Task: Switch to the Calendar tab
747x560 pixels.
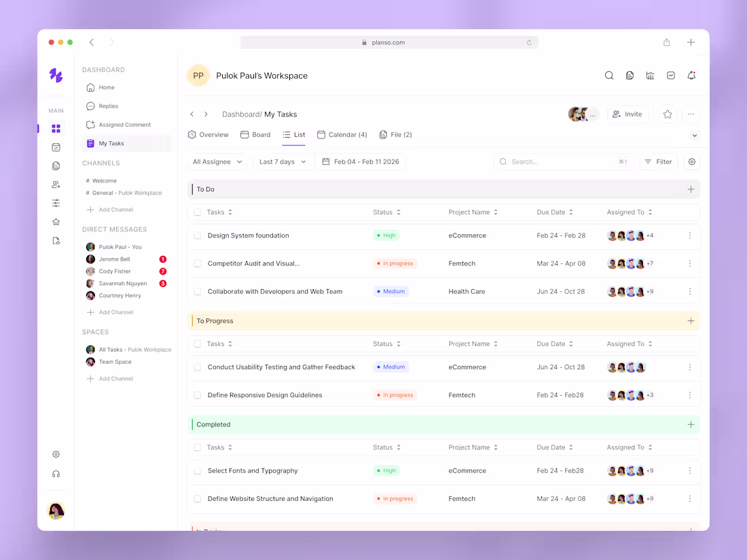Action: click(x=342, y=134)
